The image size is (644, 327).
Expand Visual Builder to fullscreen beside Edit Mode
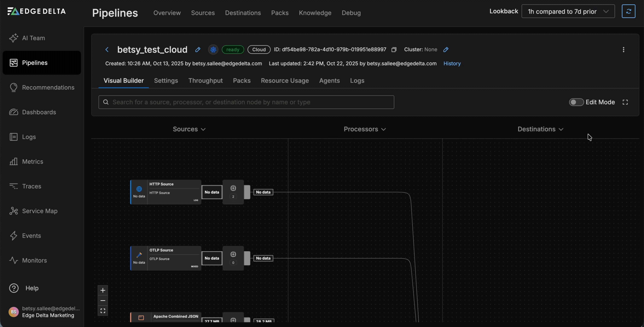(x=625, y=102)
